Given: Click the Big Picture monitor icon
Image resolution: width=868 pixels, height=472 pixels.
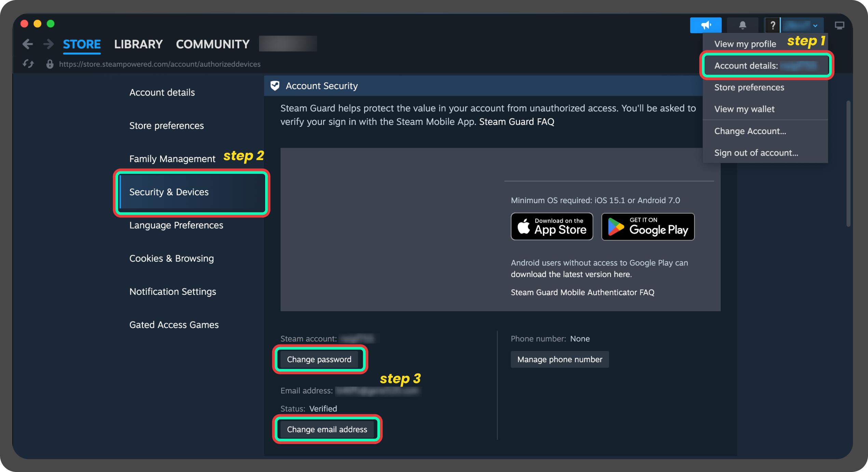Looking at the screenshot, I should (x=839, y=25).
